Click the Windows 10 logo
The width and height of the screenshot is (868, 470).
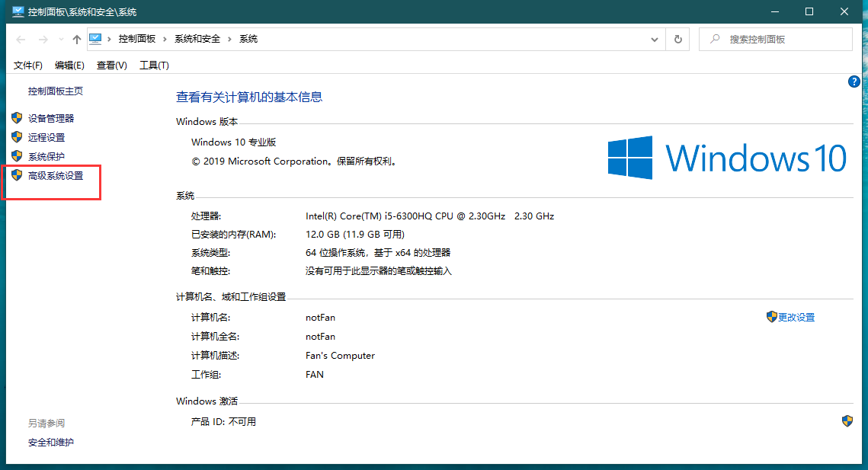727,158
